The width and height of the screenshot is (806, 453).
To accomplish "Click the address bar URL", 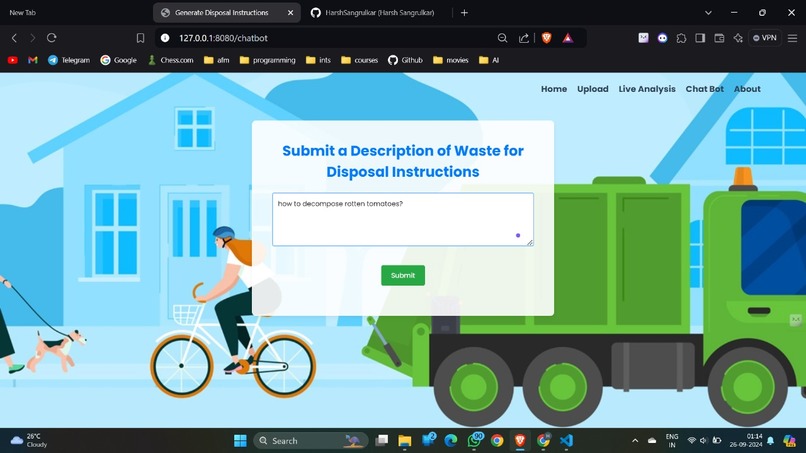I will (223, 38).
